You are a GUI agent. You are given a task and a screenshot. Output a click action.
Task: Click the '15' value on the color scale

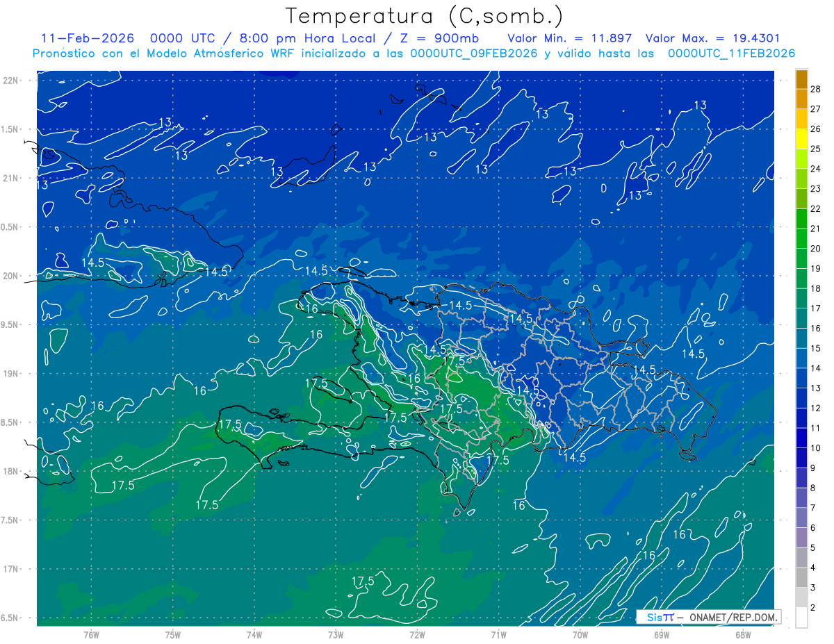pos(815,349)
